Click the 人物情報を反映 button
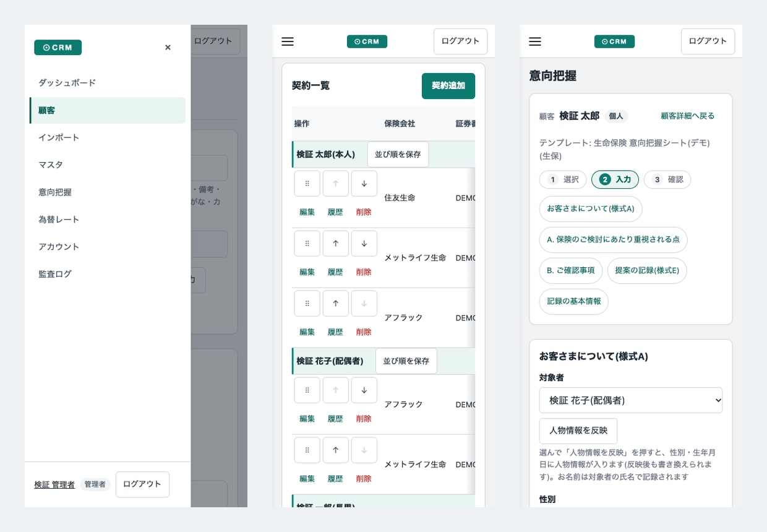767x532 pixels. click(578, 431)
